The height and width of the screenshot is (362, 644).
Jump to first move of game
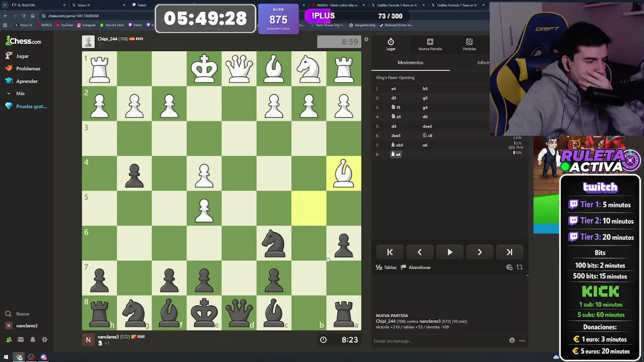click(390, 252)
